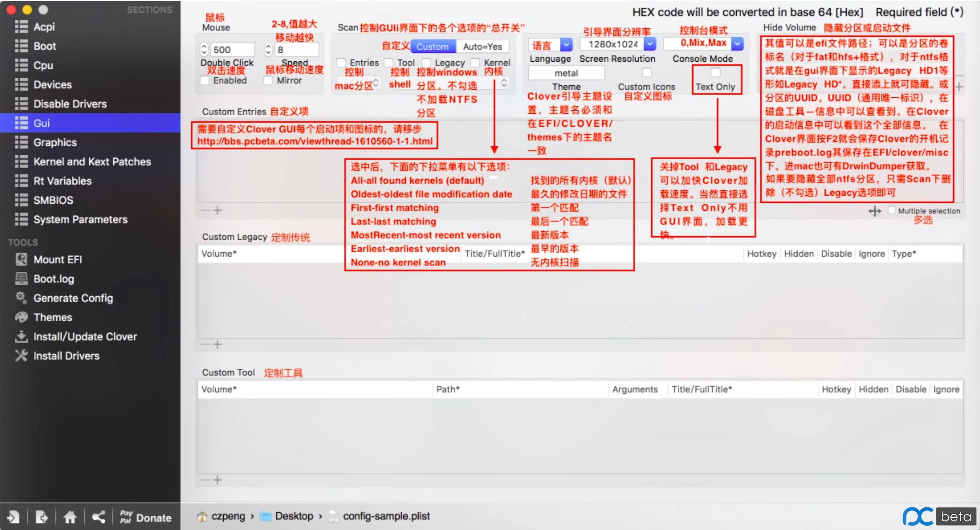This screenshot has width=980, height=530.
Task: Toggle the Custom Icons checkbox
Action: click(x=647, y=72)
